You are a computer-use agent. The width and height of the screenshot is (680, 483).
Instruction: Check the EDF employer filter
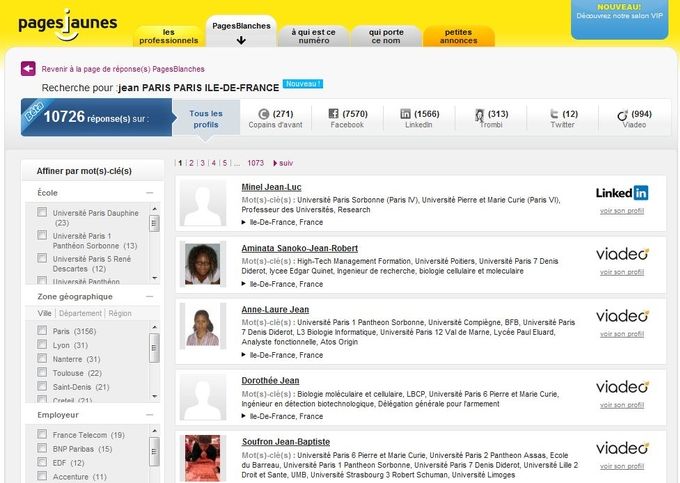(x=42, y=462)
